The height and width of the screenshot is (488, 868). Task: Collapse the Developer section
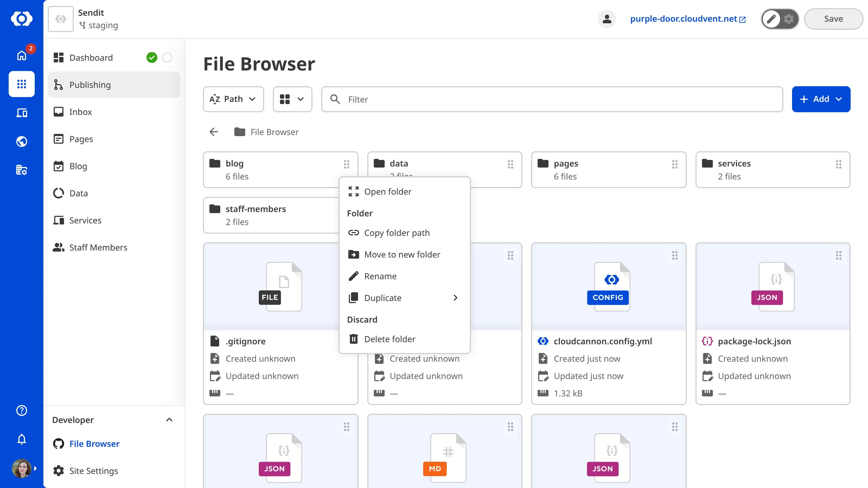169,420
